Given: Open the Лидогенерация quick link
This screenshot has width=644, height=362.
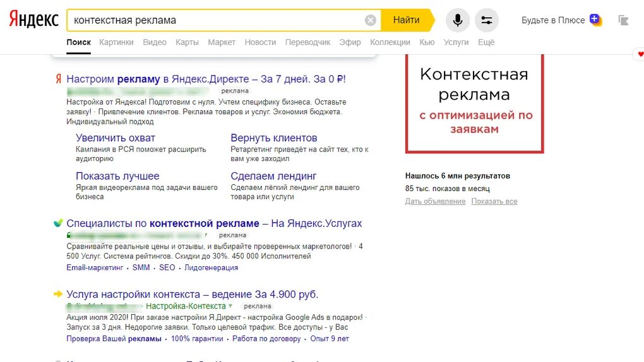Looking at the screenshot, I should click(x=211, y=267).
